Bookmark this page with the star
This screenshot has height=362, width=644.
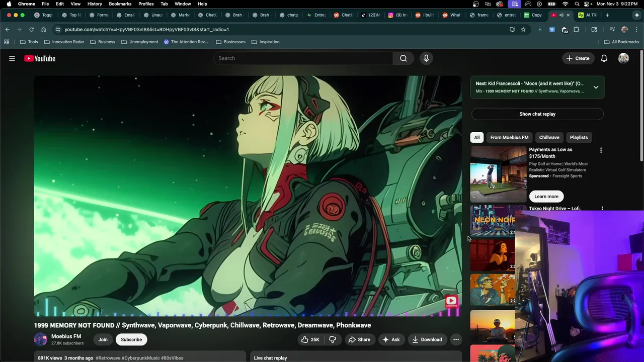click(x=523, y=30)
